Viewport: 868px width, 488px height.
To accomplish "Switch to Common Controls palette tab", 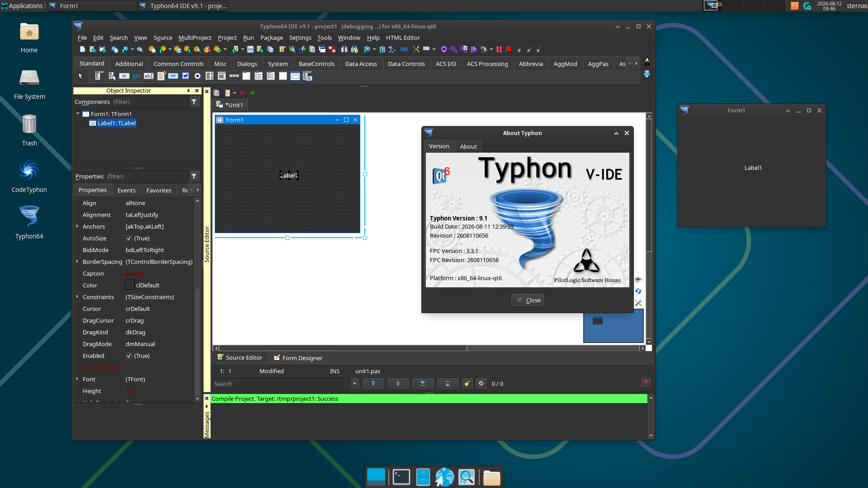I will click(179, 64).
